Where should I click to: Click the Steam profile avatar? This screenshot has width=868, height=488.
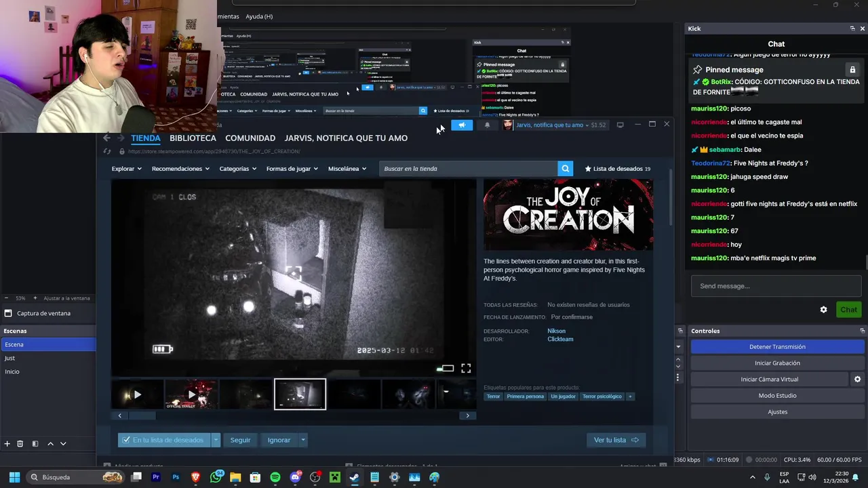pyautogui.click(x=508, y=125)
